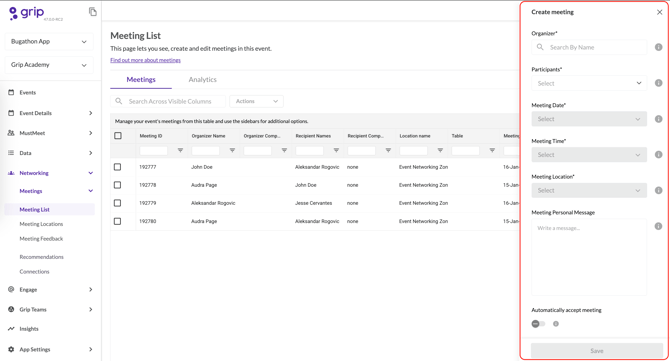The height and width of the screenshot is (361, 670).
Task: Open the Meeting Date select dropdown
Action: (x=589, y=119)
